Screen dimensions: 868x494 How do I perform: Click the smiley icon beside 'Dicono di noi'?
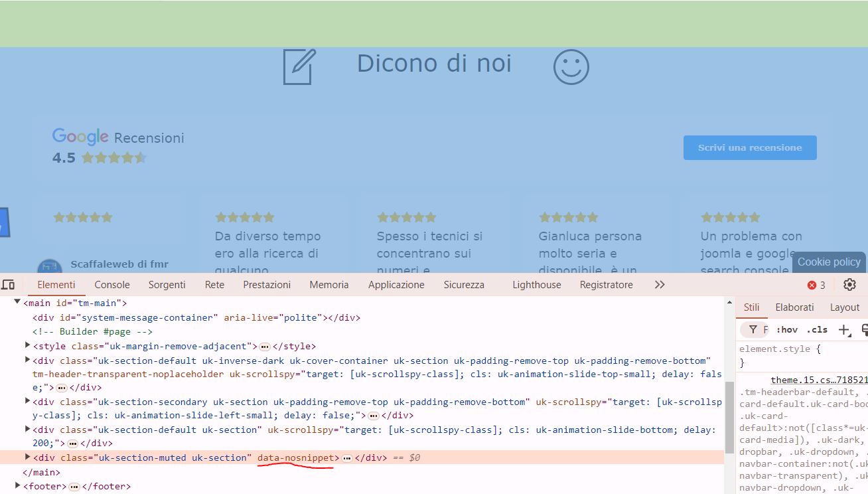(571, 66)
